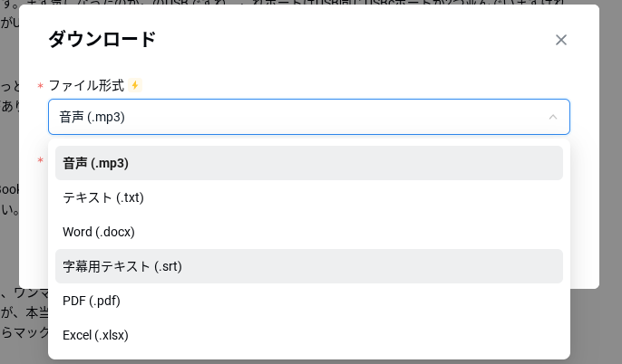Click the dimmed backdrop right of the dialog
This screenshot has width=622, height=364.
[x=610, y=181]
